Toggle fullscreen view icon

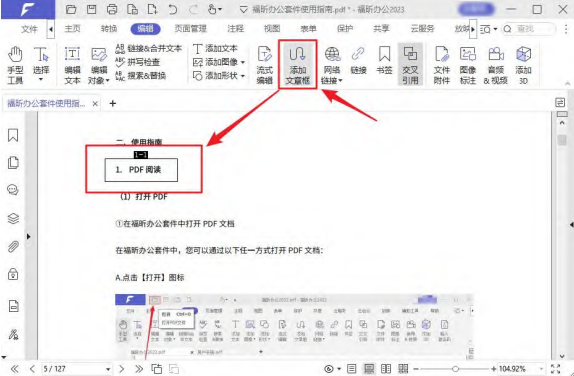point(555,369)
